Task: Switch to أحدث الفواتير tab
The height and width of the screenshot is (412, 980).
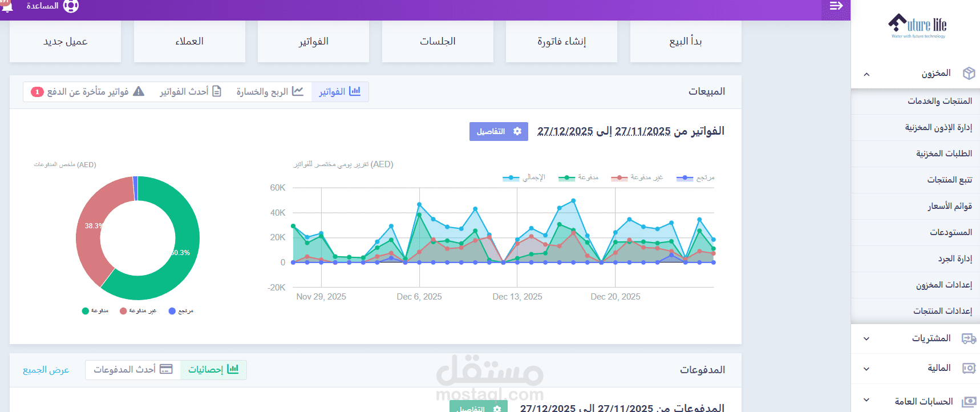Action: [x=191, y=91]
